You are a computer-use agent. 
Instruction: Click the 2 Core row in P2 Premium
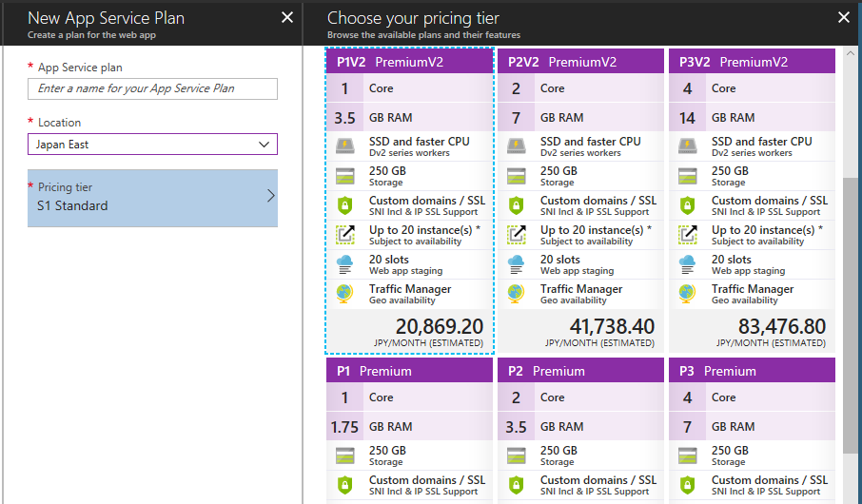(581, 397)
